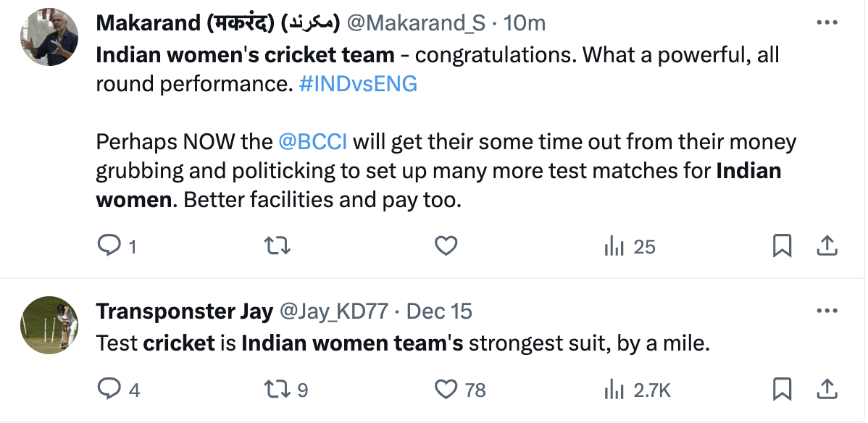
Task: Like Makarand's tweet
Action: (446, 247)
